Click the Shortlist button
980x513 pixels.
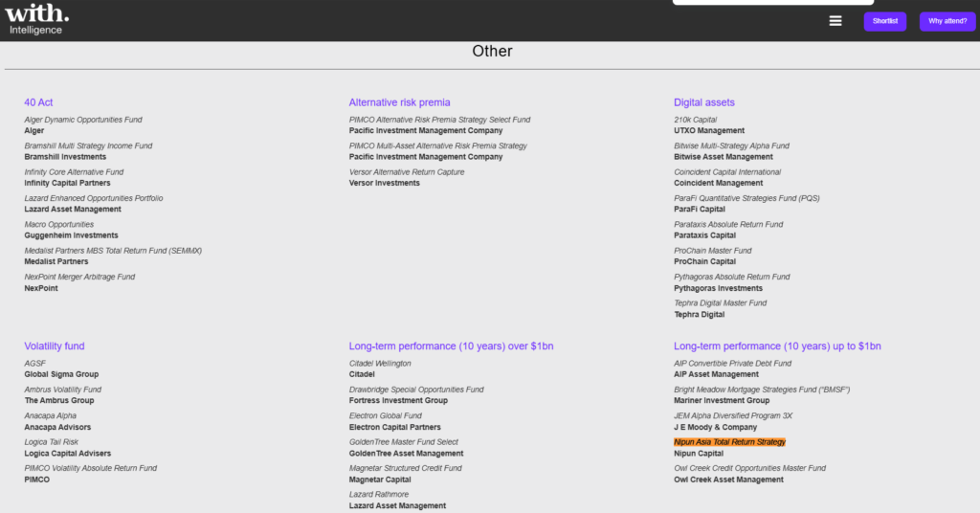tap(884, 21)
